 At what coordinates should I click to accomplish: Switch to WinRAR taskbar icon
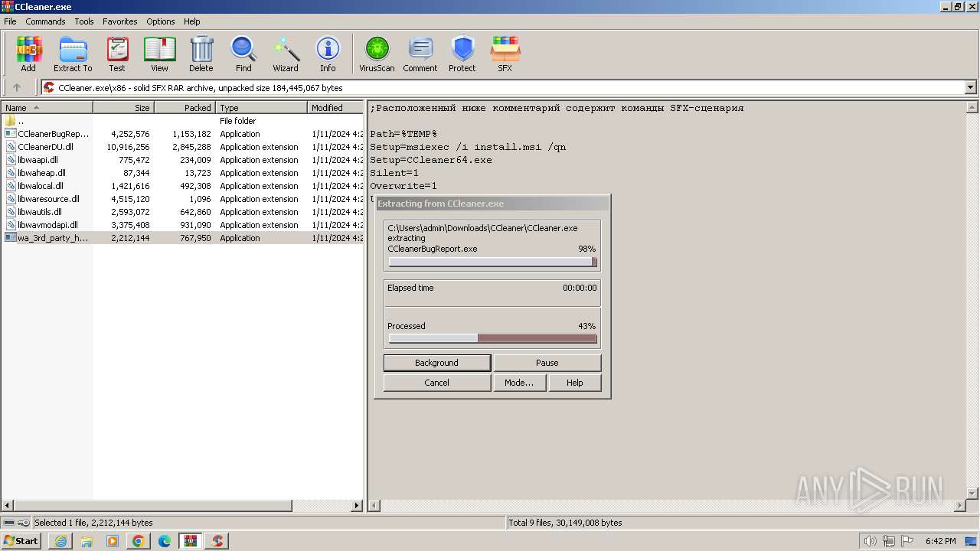(191, 541)
